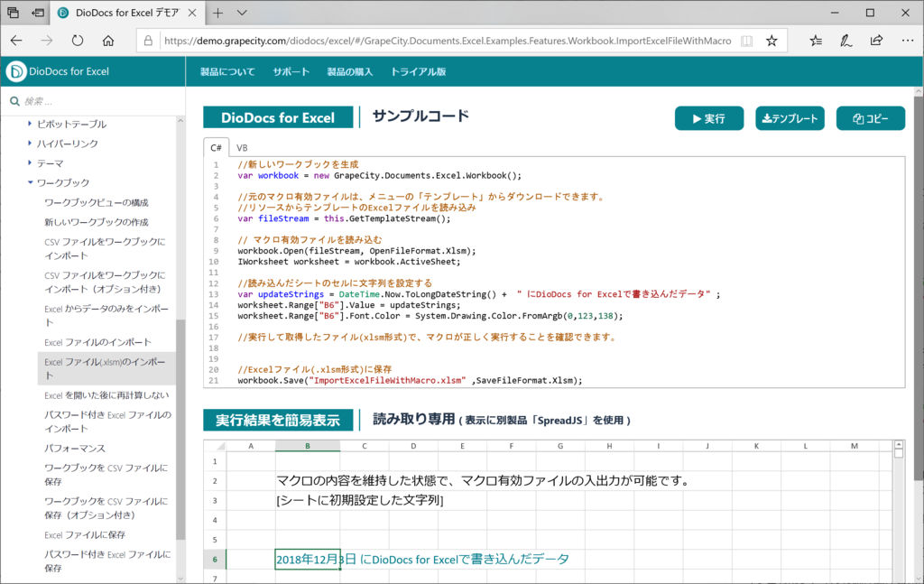This screenshot has width=924, height=584.
Task: Open ワークブックビューの構成 sample
Action: [x=96, y=203]
